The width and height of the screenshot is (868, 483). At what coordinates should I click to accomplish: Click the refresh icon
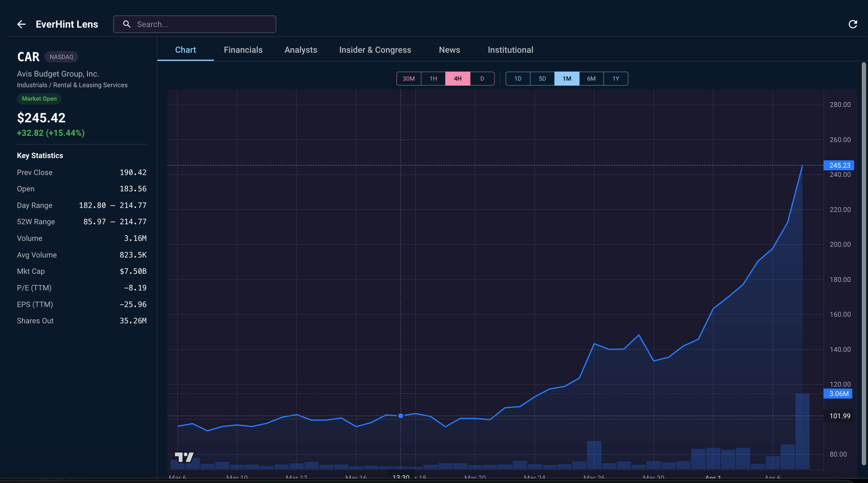(852, 24)
